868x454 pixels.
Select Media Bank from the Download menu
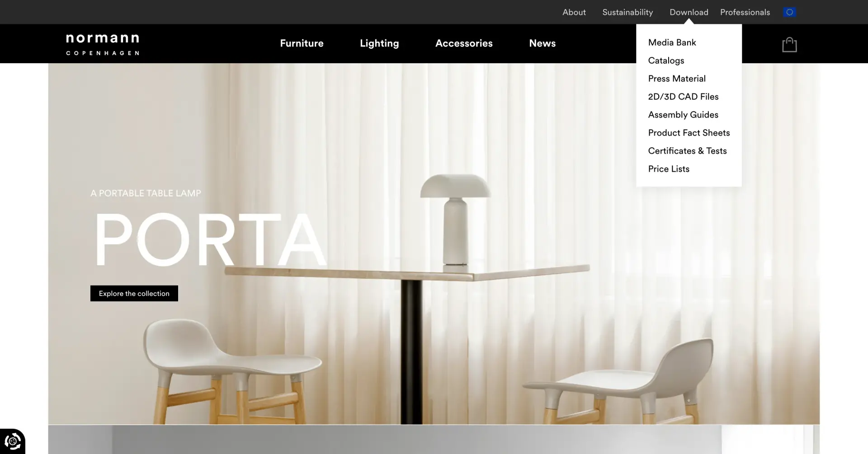click(672, 42)
